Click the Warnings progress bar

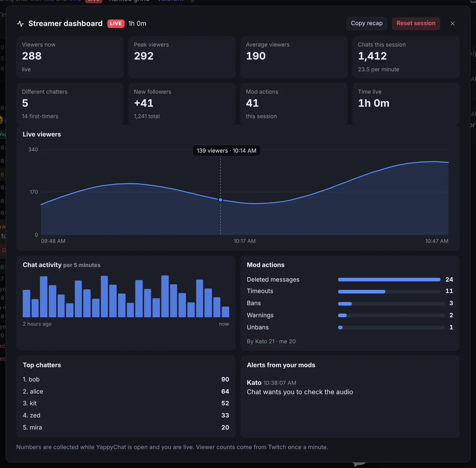pos(391,315)
